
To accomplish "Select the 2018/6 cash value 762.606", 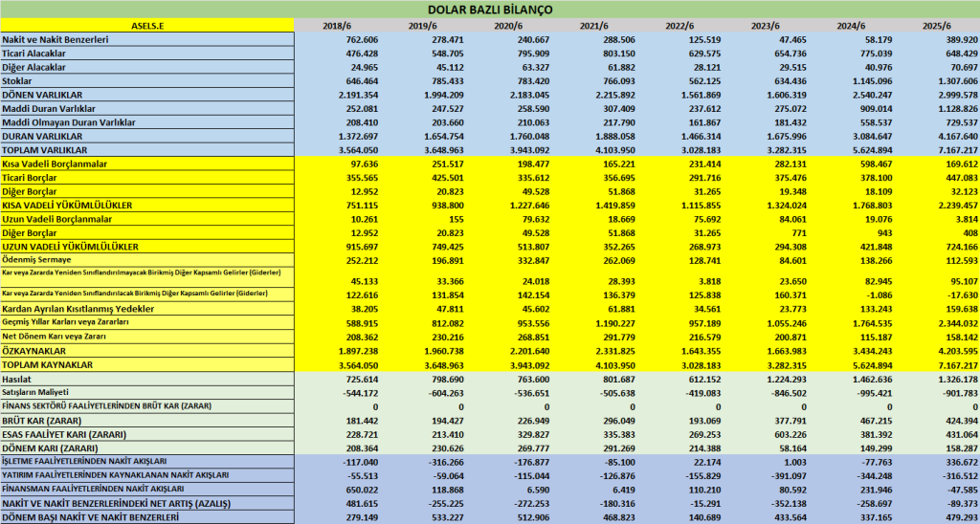I will (x=362, y=39).
